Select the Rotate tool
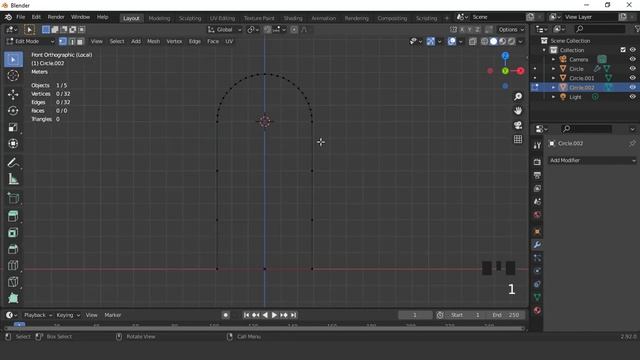Viewport: 640px width, 360px height. 13,111
